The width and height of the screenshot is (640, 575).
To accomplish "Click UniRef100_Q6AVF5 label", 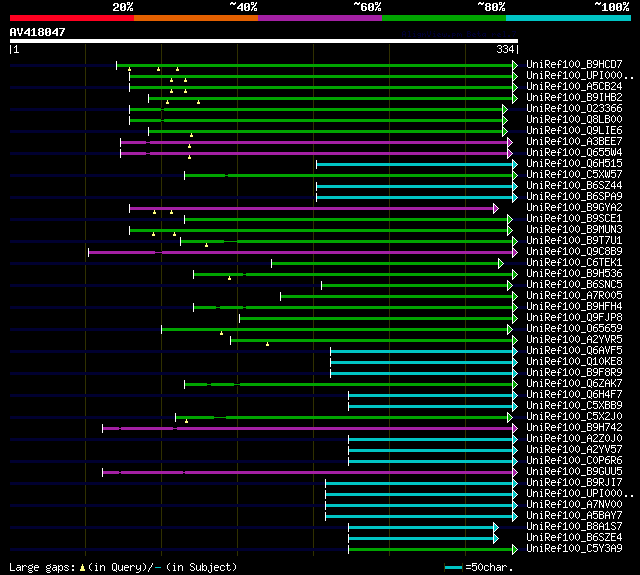I will point(574,351).
